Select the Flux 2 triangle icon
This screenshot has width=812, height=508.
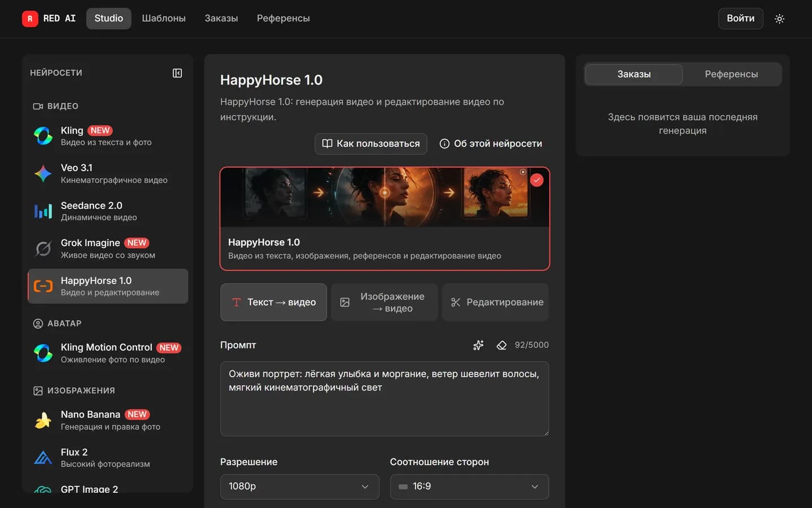coord(43,457)
